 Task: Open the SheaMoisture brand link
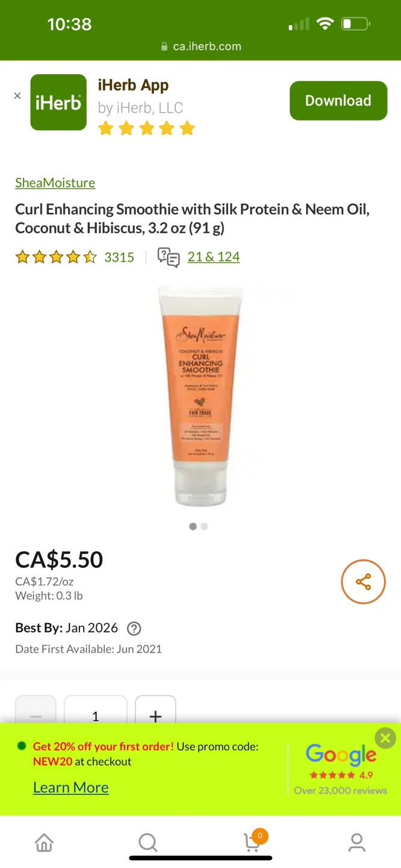[55, 183]
